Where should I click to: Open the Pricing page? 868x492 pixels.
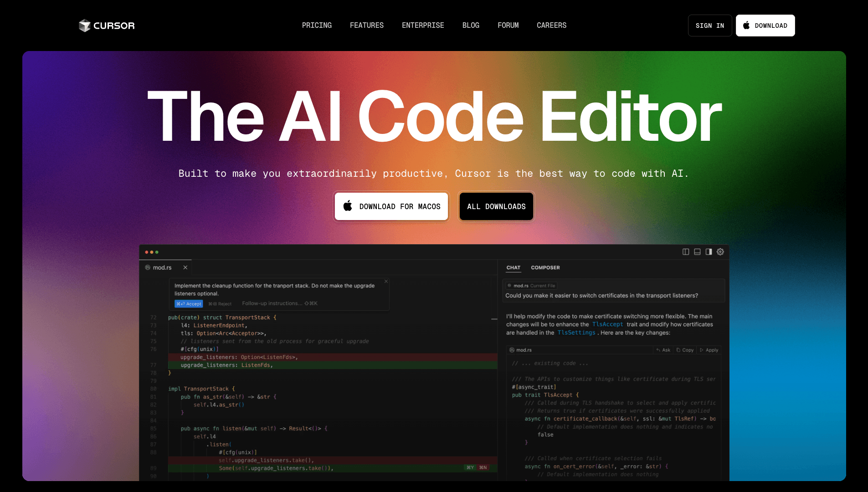317,26
